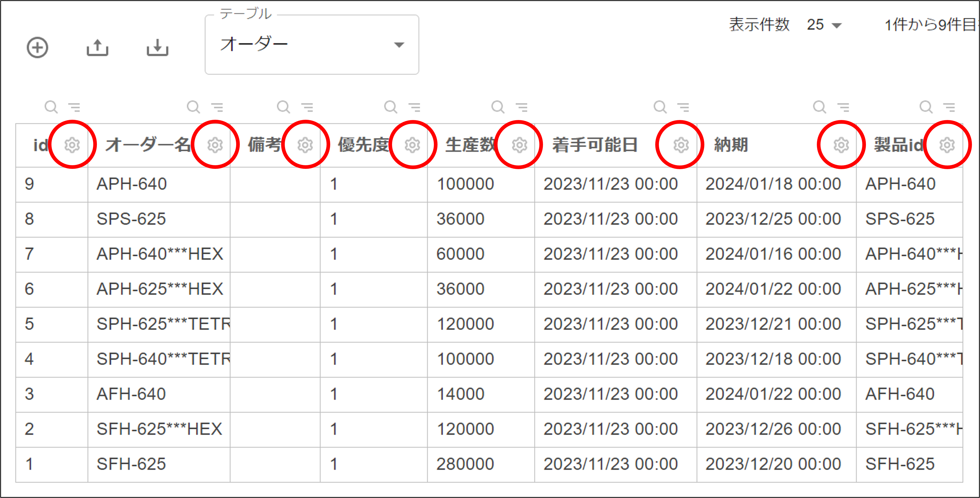Open the gear settings for the 優先度 column

(x=412, y=145)
